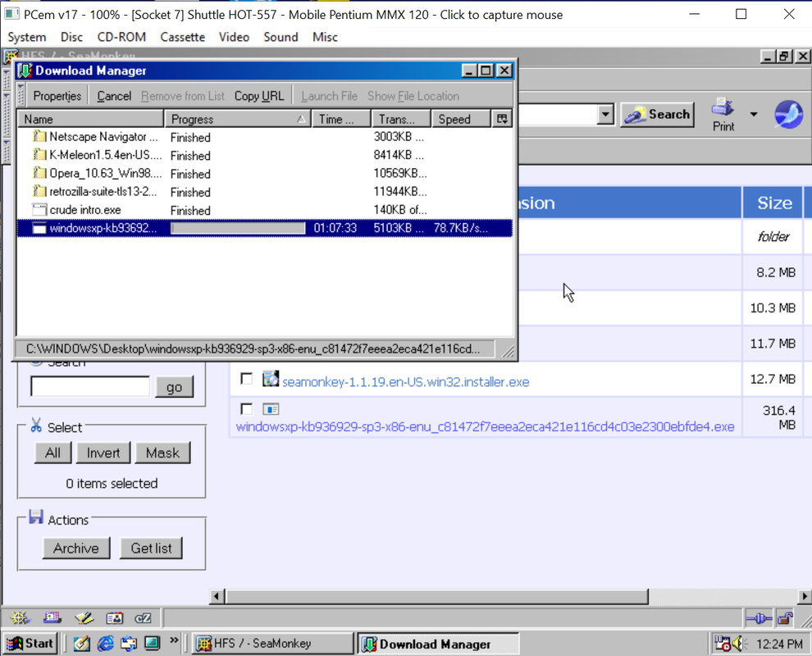Sort the file listing by Size
This screenshot has width=812, height=656.
coord(775,203)
